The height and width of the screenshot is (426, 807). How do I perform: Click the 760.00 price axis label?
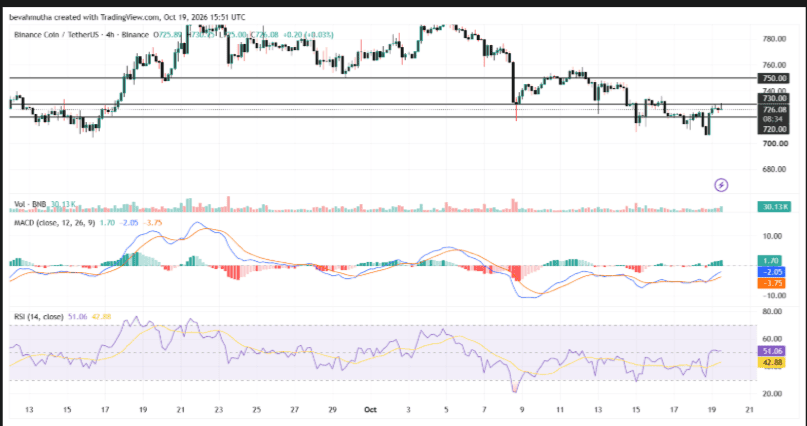(x=774, y=65)
